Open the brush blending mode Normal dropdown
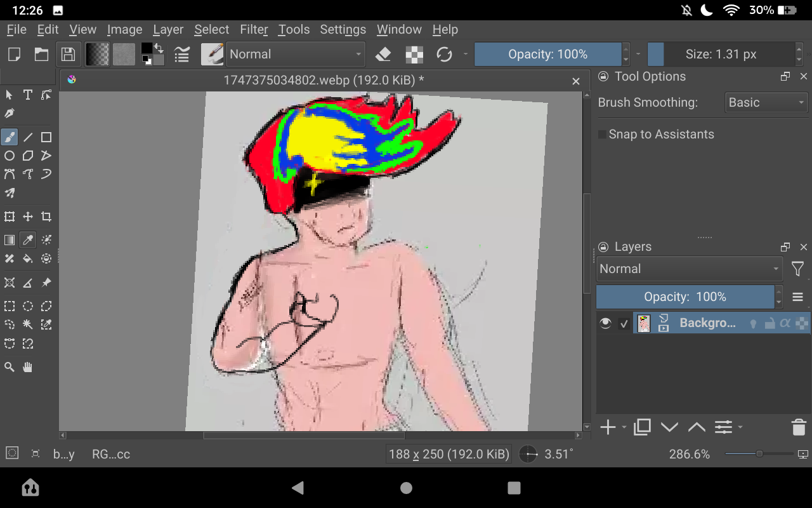 (296, 55)
